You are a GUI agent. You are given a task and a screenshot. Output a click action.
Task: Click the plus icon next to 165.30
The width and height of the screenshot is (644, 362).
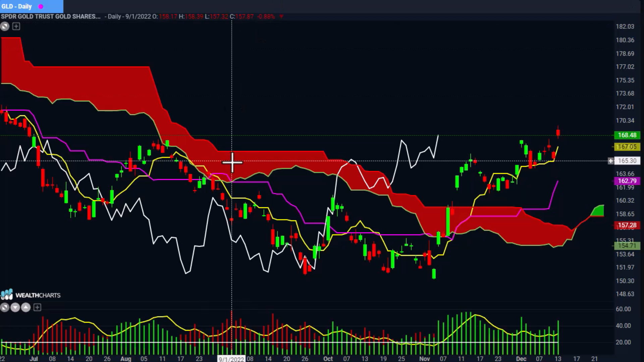point(611,161)
